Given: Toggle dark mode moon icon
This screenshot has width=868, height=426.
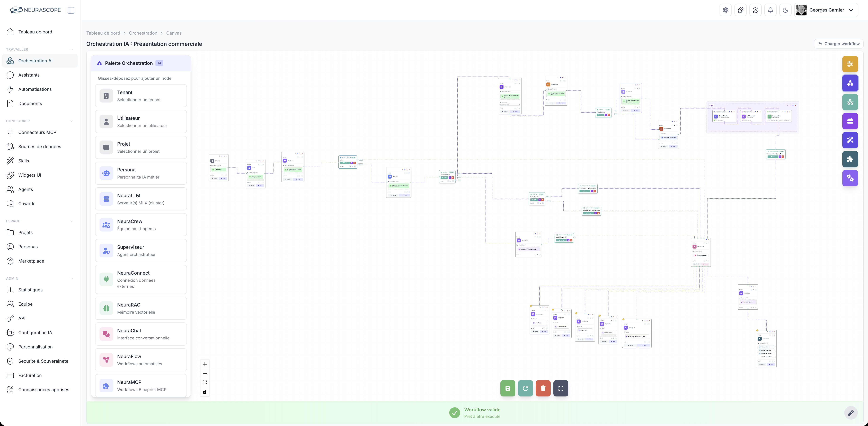Looking at the screenshot, I should [785, 10].
